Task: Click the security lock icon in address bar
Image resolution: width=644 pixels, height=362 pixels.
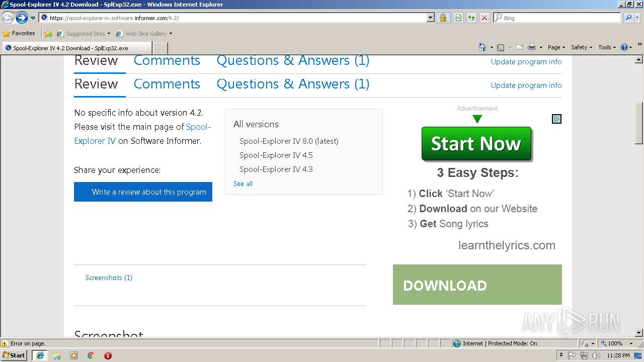Action: tap(443, 18)
